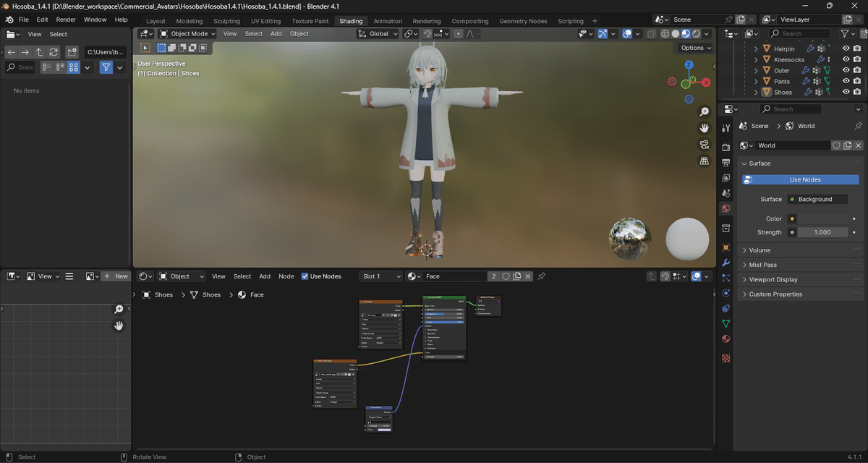Screen dimensions: 868x463
Task: Open the Render menu
Action: pos(66,20)
